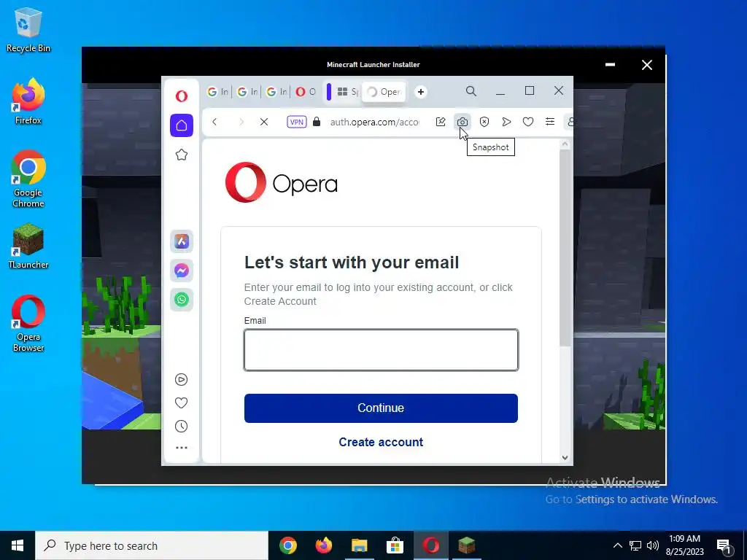Image resolution: width=747 pixels, height=560 pixels.
Task: Click the edit page pencil icon
Action: 441,122
